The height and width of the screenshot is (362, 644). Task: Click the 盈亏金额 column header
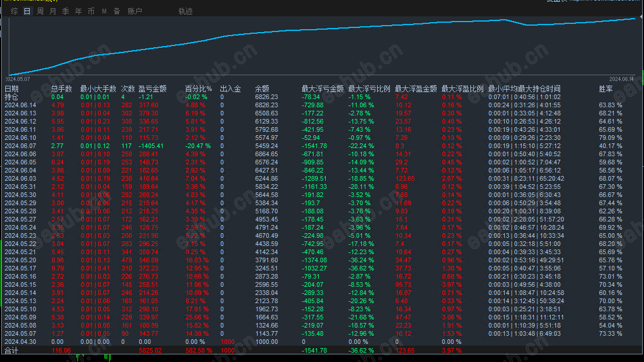pyautogui.click(x=152, y=89)
